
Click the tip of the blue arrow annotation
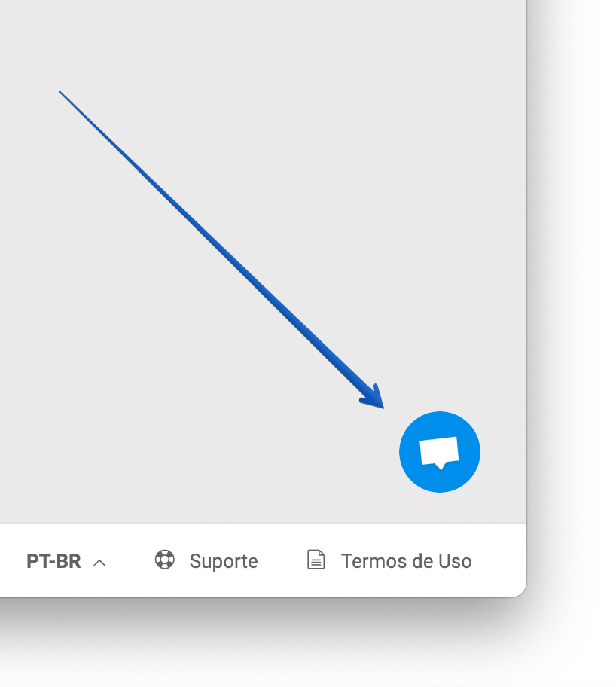point(383,408)
